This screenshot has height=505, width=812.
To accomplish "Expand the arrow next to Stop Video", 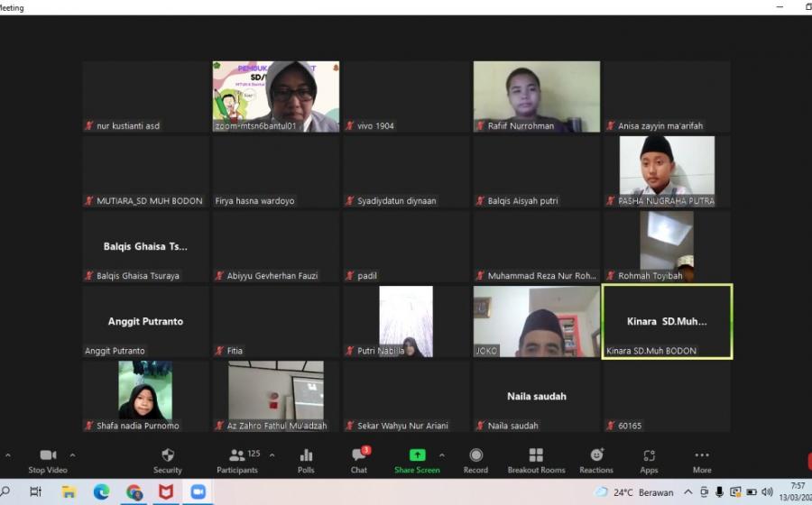I will click(73, 455).
